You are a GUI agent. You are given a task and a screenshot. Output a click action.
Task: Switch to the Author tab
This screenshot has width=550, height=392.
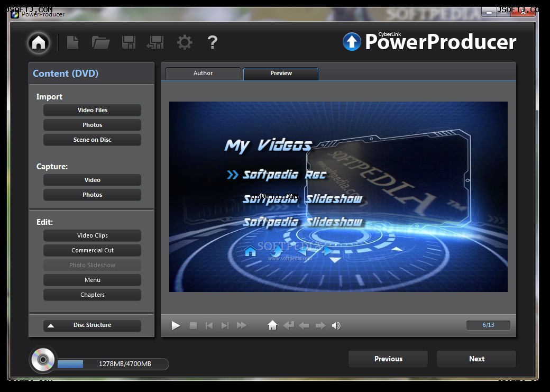point(203,74)
